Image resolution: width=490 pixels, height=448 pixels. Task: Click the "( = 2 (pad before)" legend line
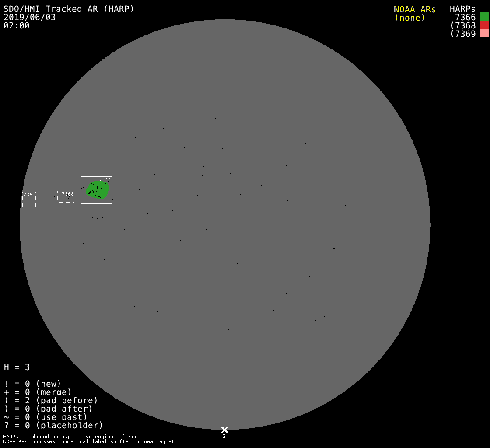click(51, 400)
